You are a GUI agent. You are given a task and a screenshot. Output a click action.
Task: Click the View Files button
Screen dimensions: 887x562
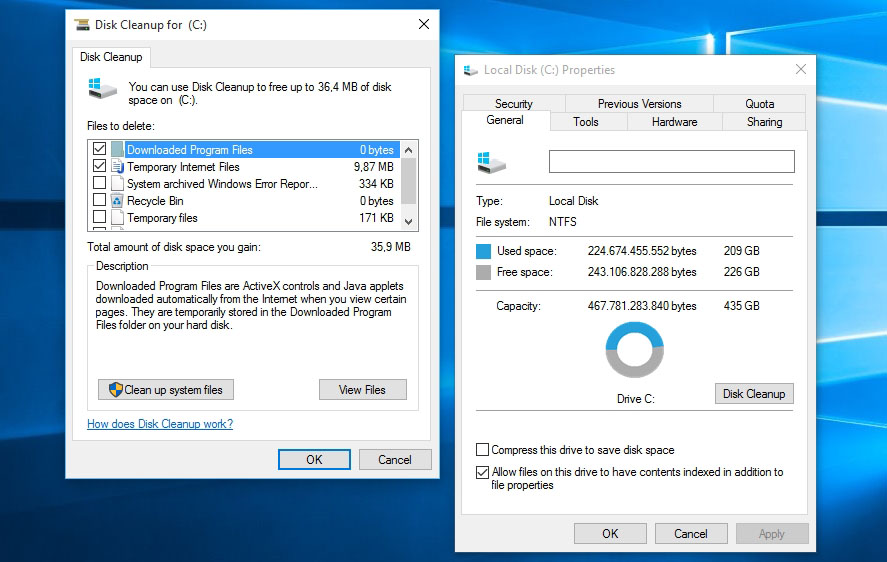tap(363, 389)
